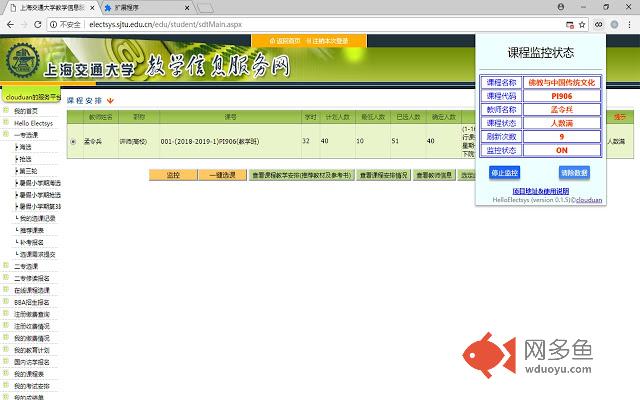Click the 清除数据 button in popup

[x=574, y=173]
